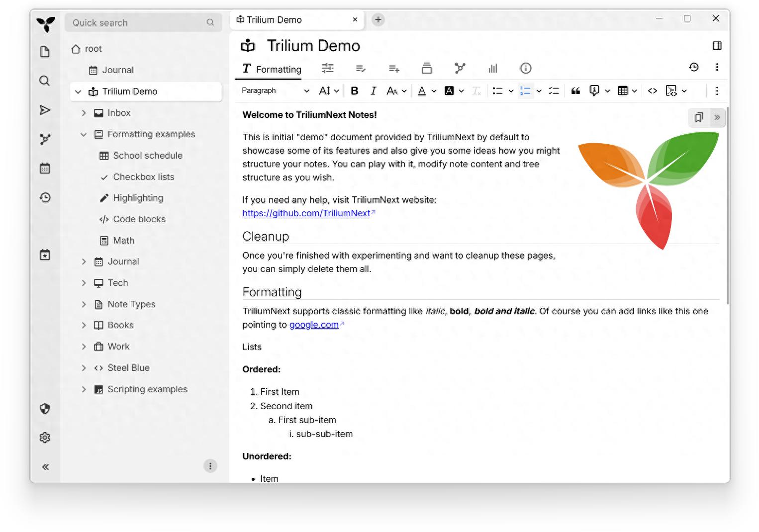
Task: Toggle the right pane visibility button
Action: [x=717, y=46]
